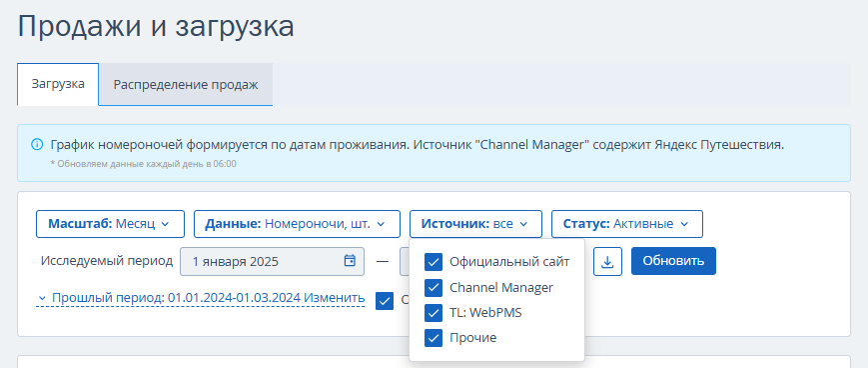Click the TL: WebPMS option label
Viewport: 868px width, 368px height.
tap(485, 313)
